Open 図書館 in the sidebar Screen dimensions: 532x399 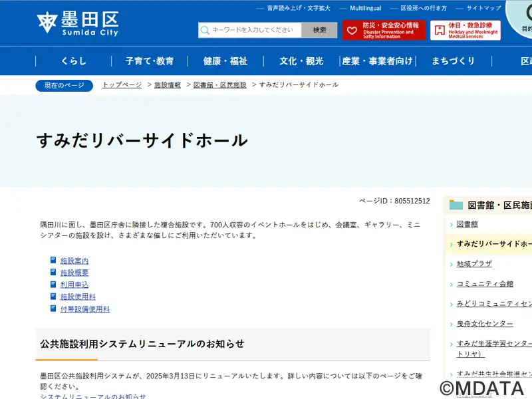pyautogui.click(x=467, y=224)
